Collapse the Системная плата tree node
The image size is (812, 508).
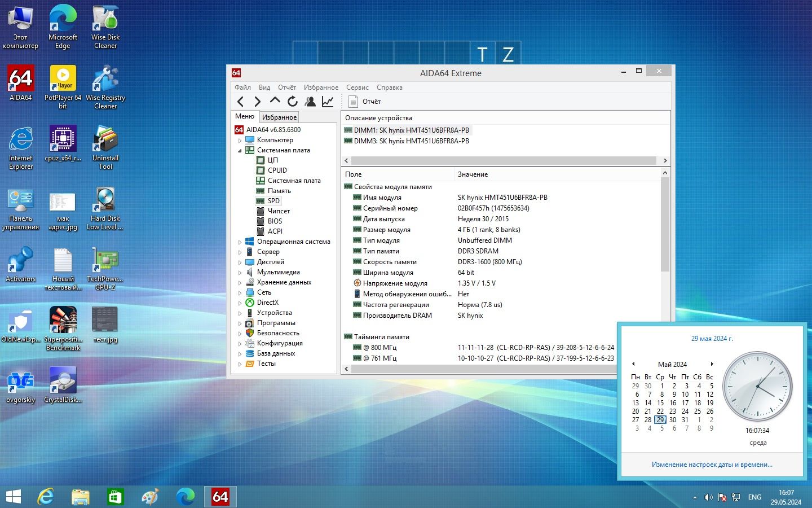[240, 150]
